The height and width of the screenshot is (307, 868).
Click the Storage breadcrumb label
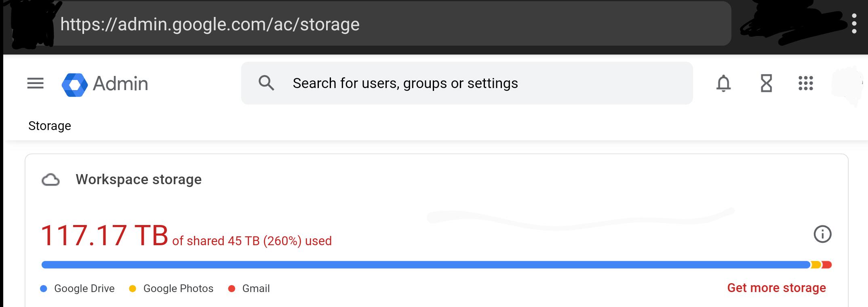[x=50, y=126]
